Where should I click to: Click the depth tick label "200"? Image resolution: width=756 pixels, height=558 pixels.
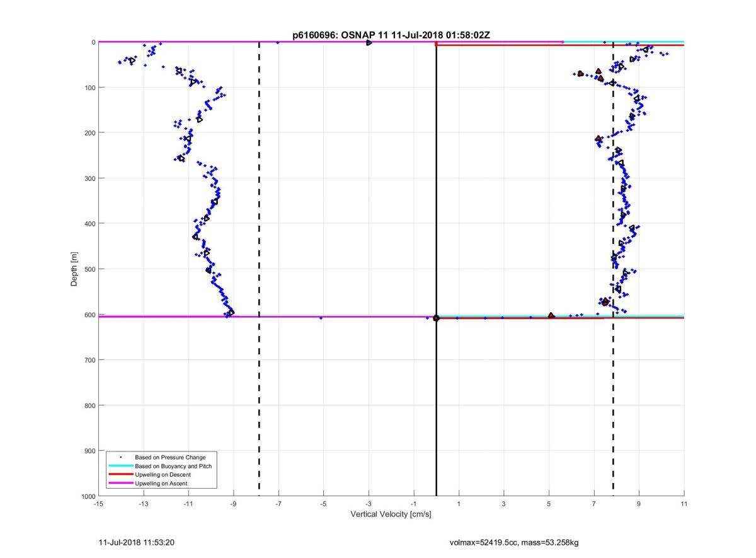[x=89, y=133]
